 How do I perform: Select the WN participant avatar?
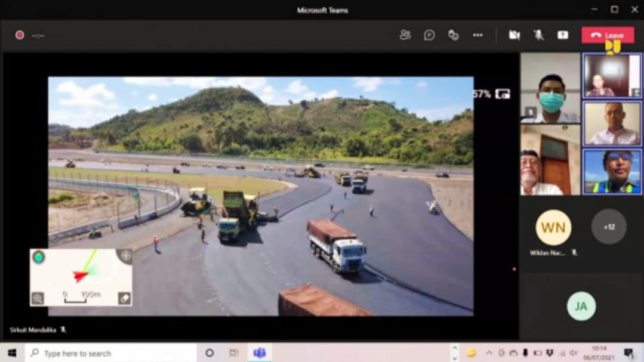(x=553, y=227)
